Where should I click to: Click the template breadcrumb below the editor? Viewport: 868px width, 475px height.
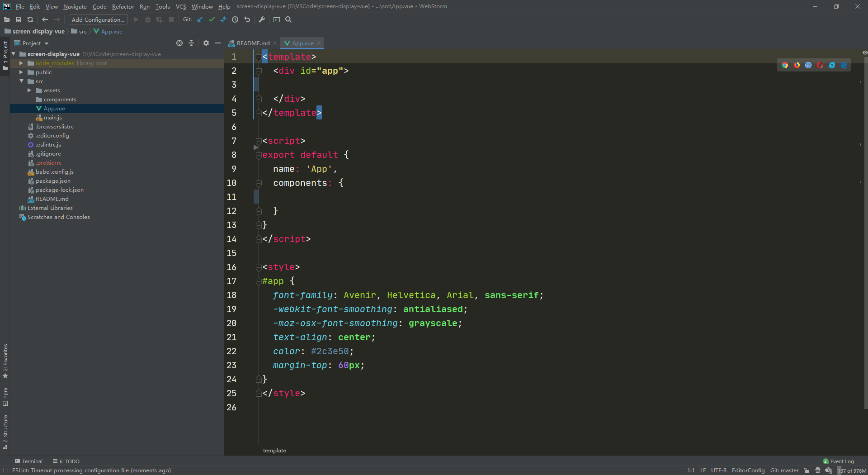[x=274, y=450]
